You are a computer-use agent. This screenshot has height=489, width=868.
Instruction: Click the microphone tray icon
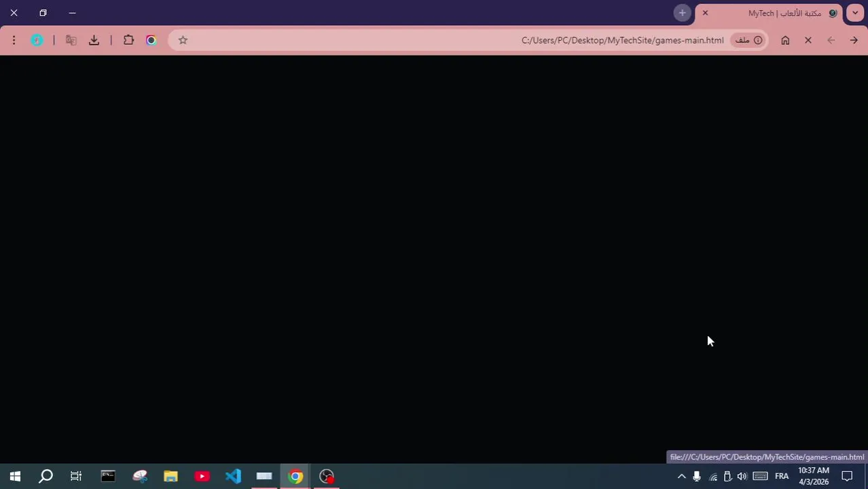pyautogui.click(x=697, y=476)
